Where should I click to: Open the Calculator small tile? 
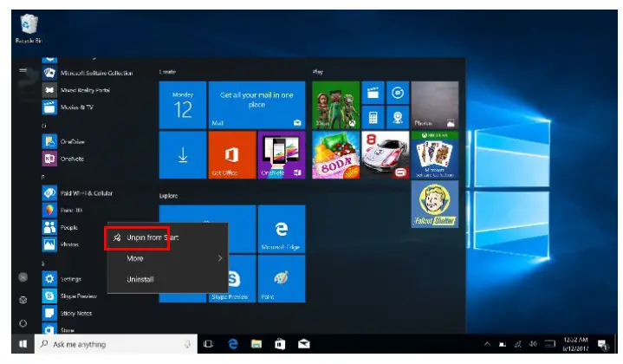click(373, 118)
